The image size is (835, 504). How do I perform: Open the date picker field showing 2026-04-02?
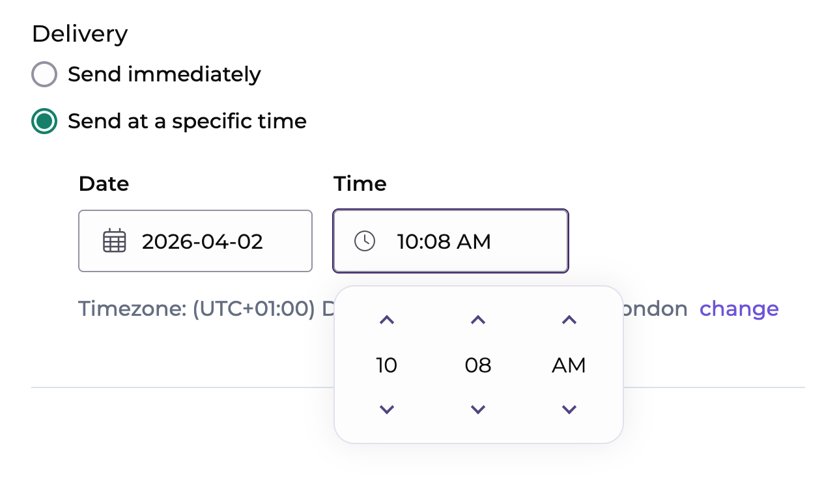[x=195, y=240]
